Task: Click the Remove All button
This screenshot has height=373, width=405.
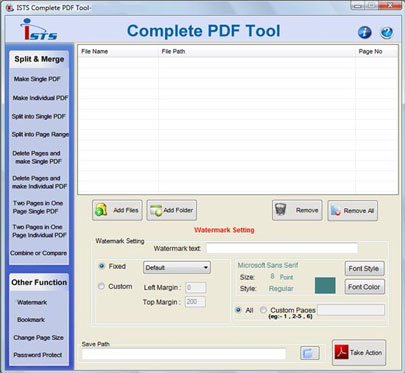Action: click(x=353, y=211)
